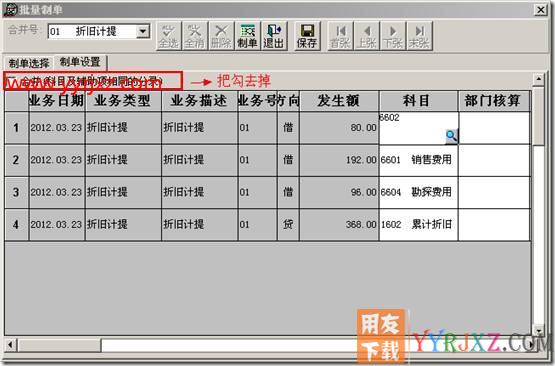The image size is (555, 366).
Task: Click the 192.00 amount cell
Action: (339, 160)
